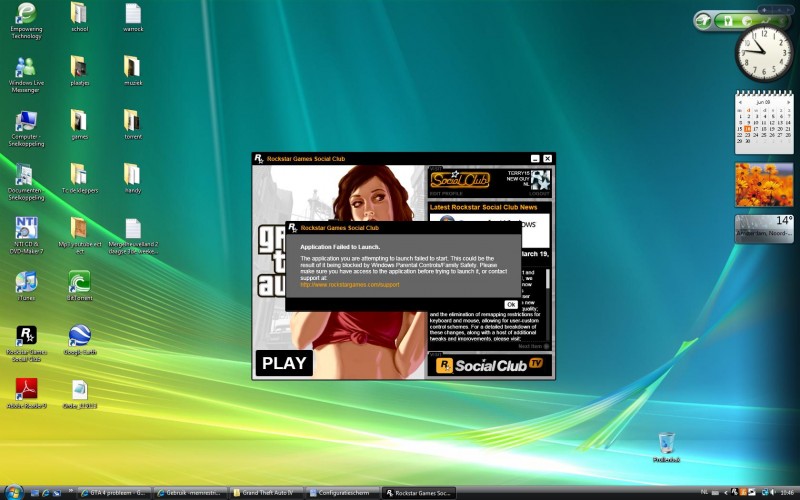Open the Prullenbak recycle bin

coord(666,447)
